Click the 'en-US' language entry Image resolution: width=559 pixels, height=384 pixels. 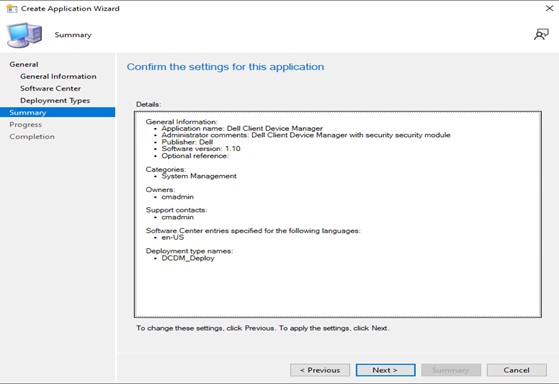173,237
